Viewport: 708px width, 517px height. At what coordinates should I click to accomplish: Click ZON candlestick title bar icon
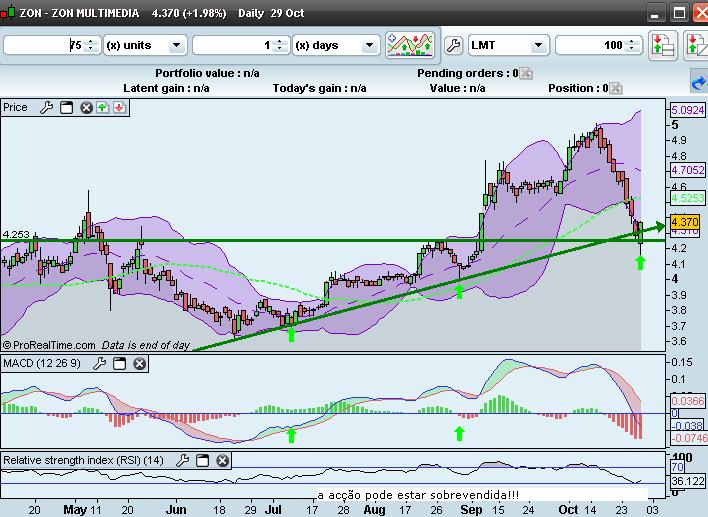8,13
